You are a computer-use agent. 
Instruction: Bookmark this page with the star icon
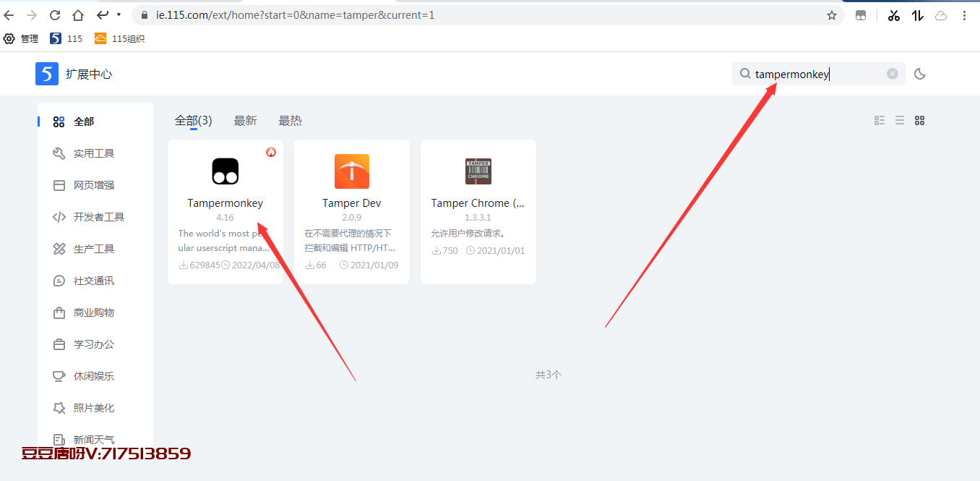pyautogui.click(x=831, y=15)
